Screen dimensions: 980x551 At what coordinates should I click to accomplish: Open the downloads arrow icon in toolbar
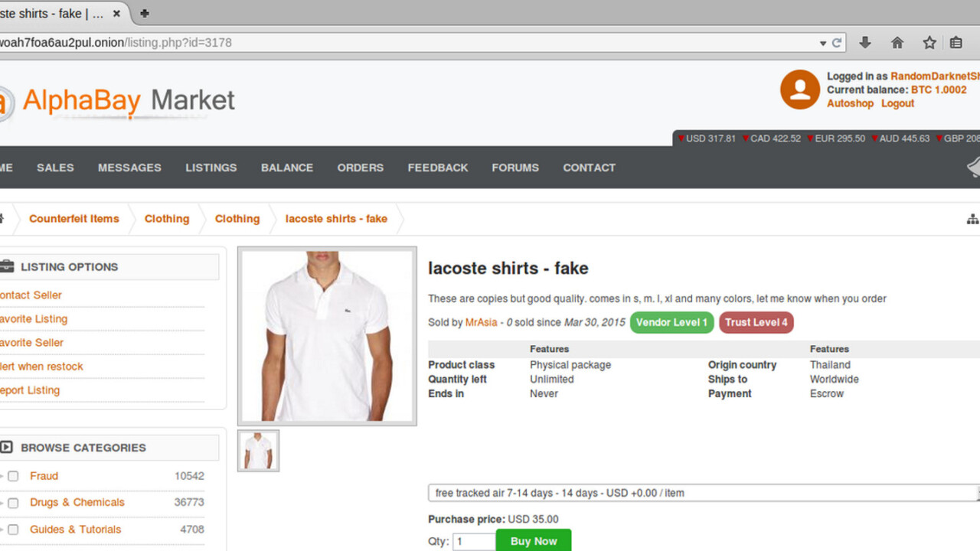[865, 43]
